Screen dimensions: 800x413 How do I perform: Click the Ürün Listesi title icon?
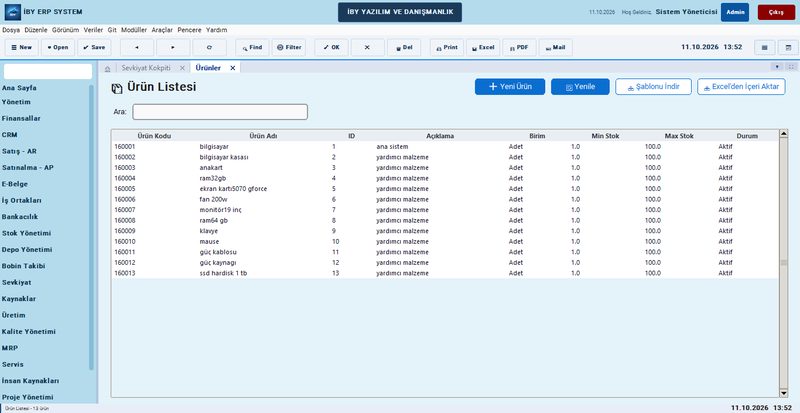click(117, 88)
